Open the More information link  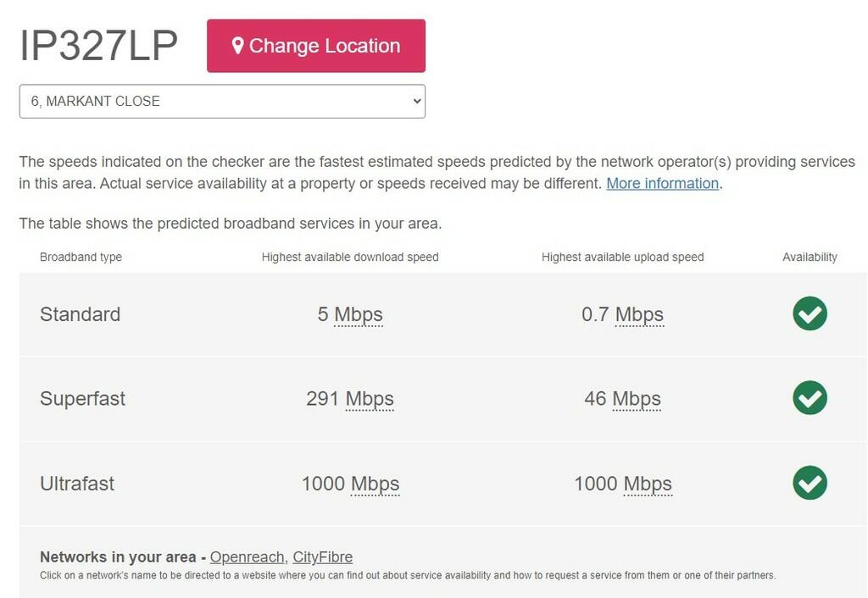pyautogui.click(x=662, y=184)
